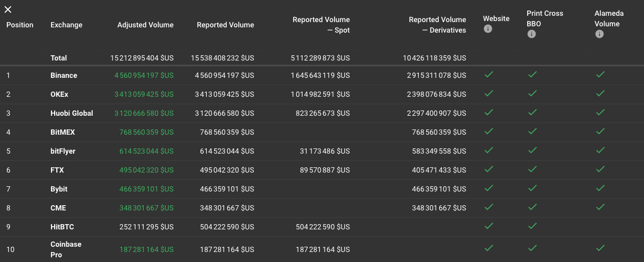Image resolution: width=644 pixels, height=262 pixels.
Task: Click the Exchange column header
Action: tap(66, 25)
